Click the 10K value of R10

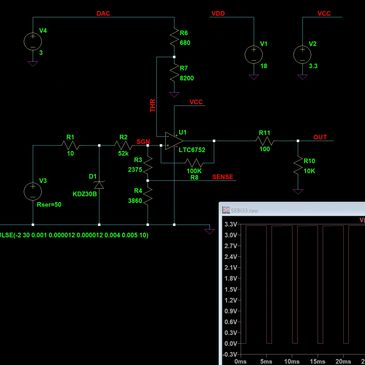[309, 171]
